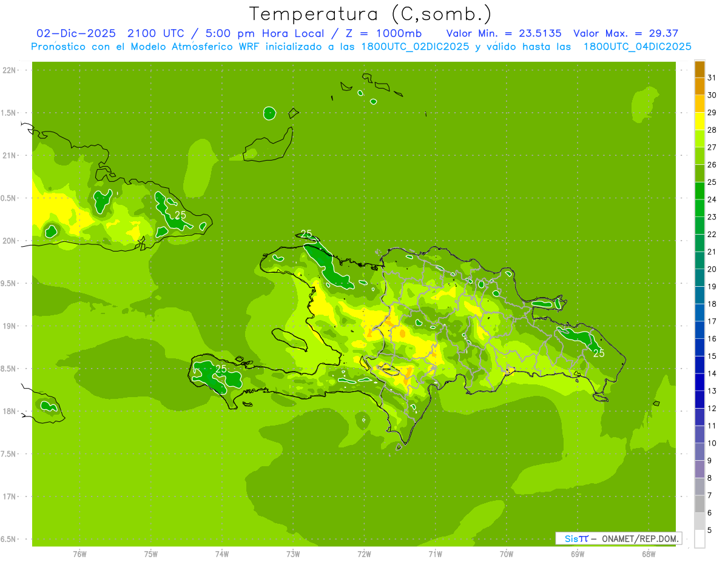
Task: Click the "25" contour label over eastern Cuba
Action: coord(180,215)
